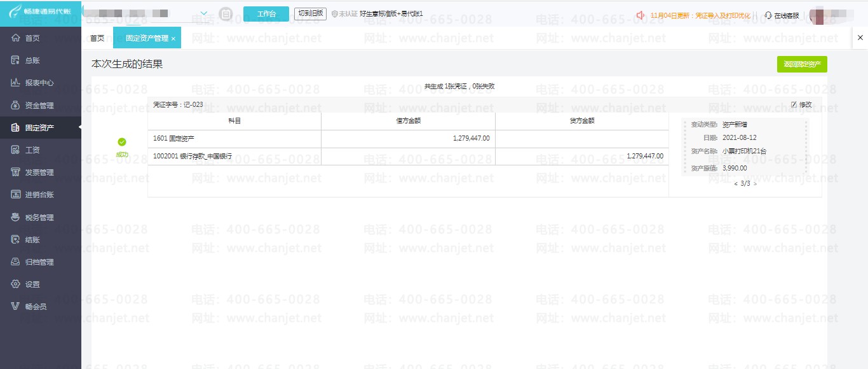
Task: Collapse the sidebar with the arrow handle
Action: (80, 127)
